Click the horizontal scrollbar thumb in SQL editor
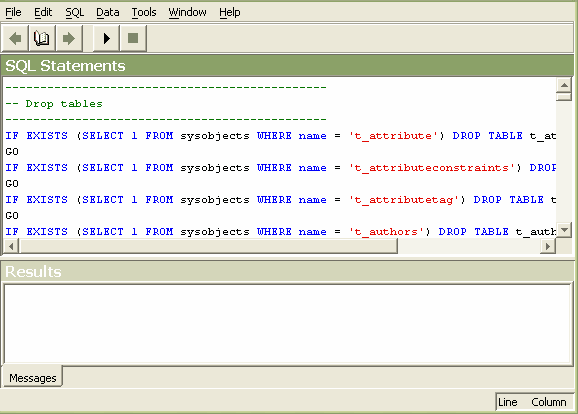This screenshot has height=414, width=578. (x=208, y=246)
